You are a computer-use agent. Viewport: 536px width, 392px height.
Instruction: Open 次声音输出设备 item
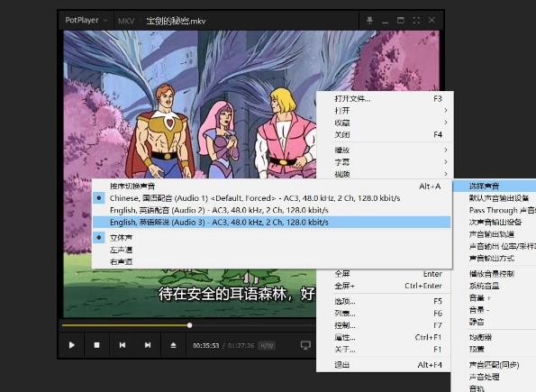coord(495,222)
